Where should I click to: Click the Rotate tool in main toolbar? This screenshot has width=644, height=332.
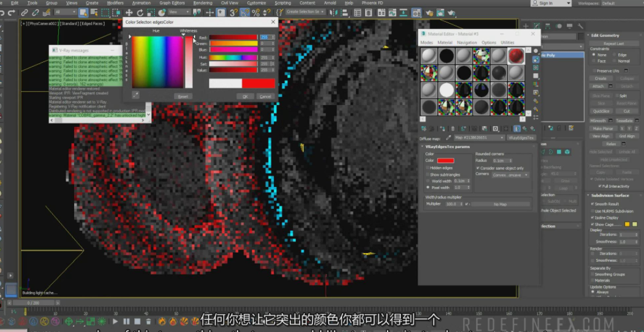pyautogui.click(x=140, y=12)
